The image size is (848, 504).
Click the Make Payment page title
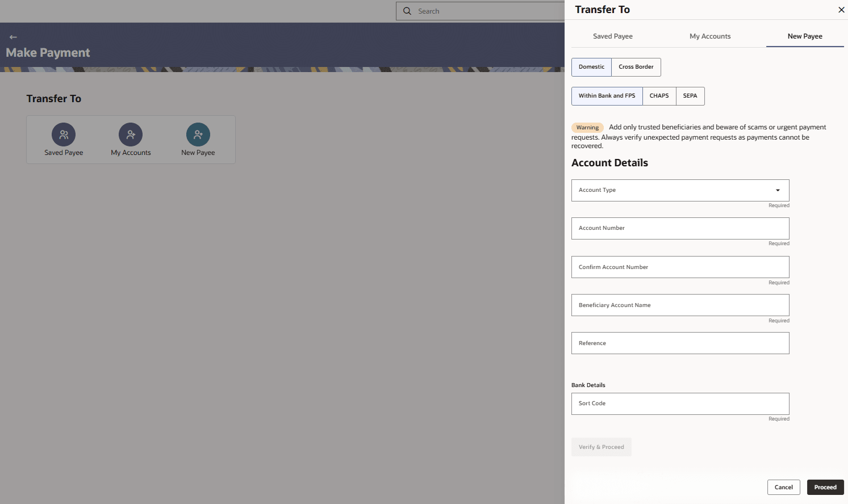(x=48, y=53)
